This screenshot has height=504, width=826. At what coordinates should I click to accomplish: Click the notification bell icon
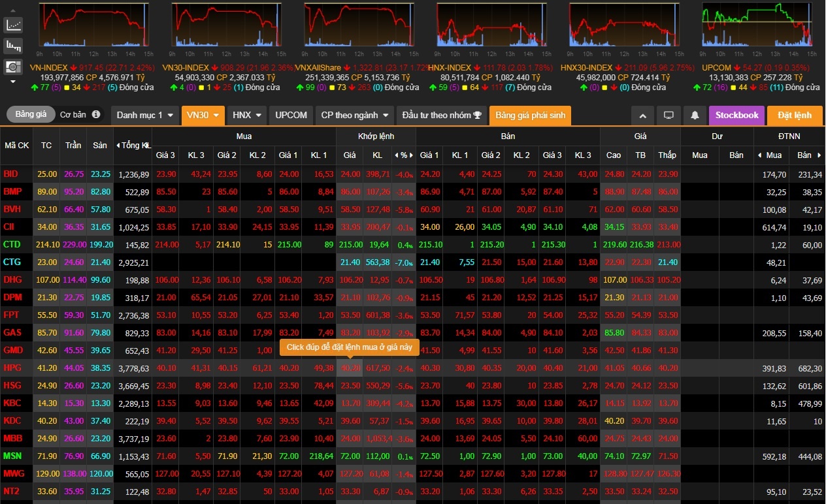(695, 116)
